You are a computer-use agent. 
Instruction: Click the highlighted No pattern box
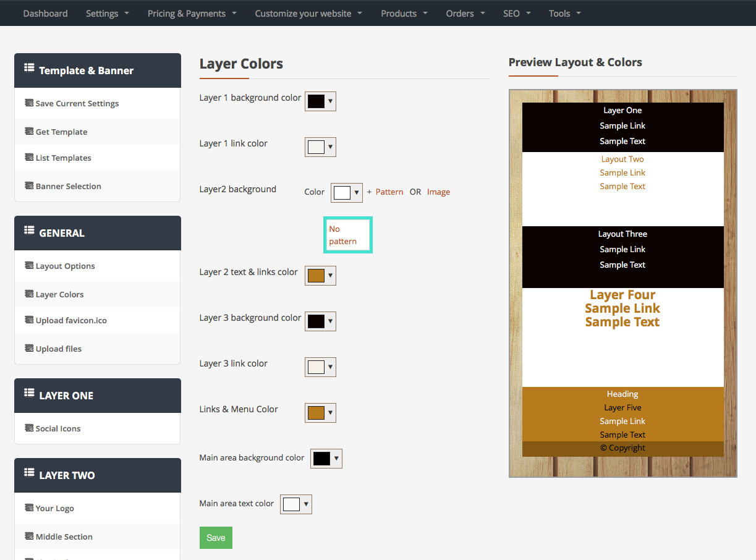click(347, 235)
